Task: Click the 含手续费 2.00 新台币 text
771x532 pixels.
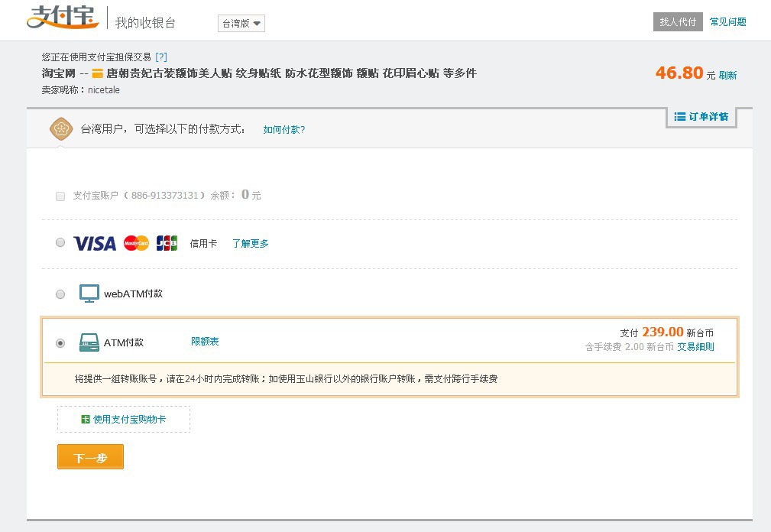Action: [630, 346]
